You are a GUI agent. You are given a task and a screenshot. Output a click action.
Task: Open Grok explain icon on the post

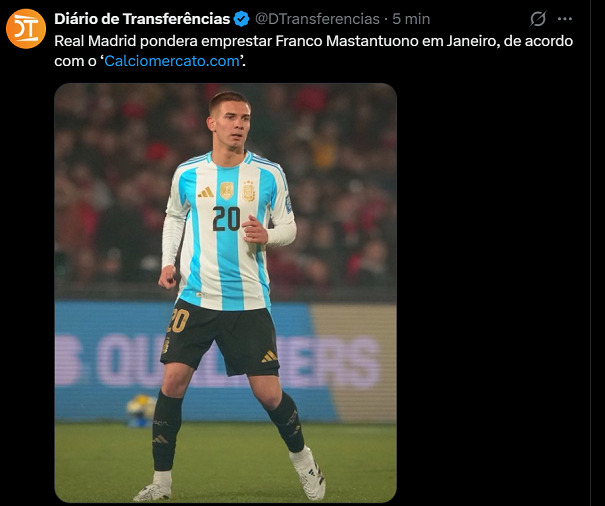pyautogui.click(x=538, y=19)
